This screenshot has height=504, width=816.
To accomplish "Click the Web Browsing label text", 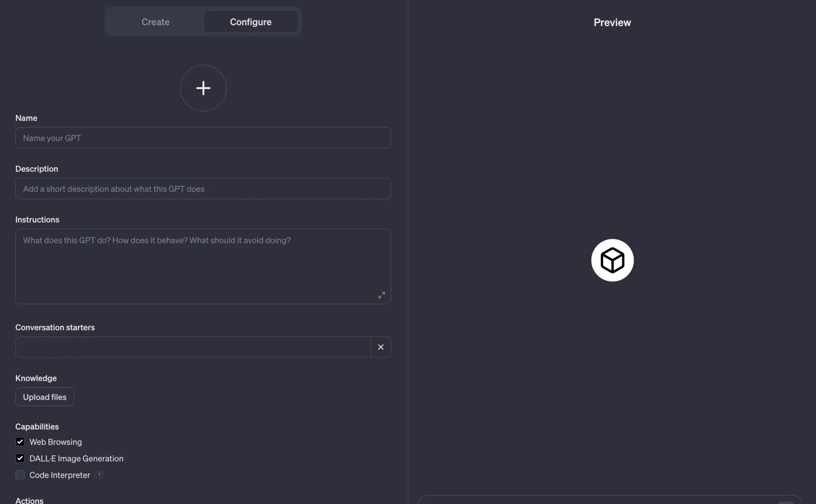I will coord(55,442).
